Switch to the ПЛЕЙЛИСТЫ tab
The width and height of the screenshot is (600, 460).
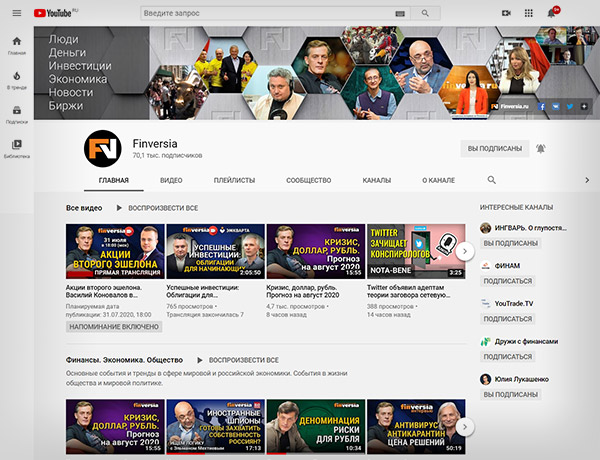(234, 180)
